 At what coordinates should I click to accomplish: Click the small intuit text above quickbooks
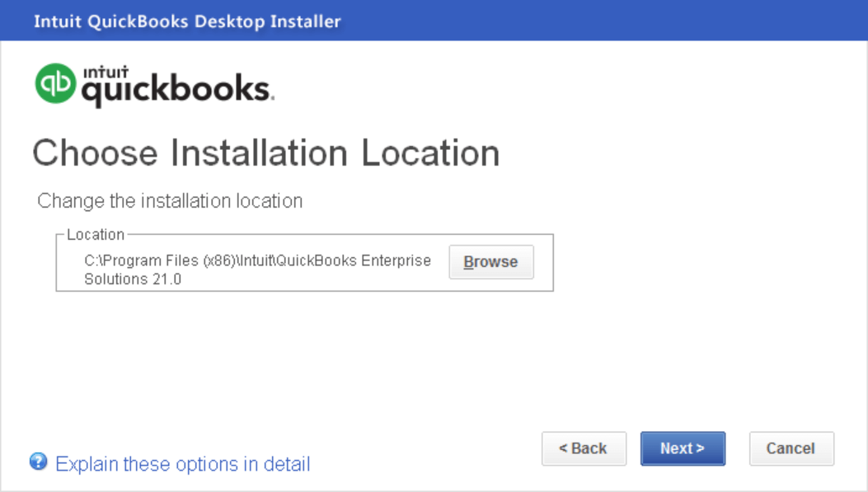(101, 72)
